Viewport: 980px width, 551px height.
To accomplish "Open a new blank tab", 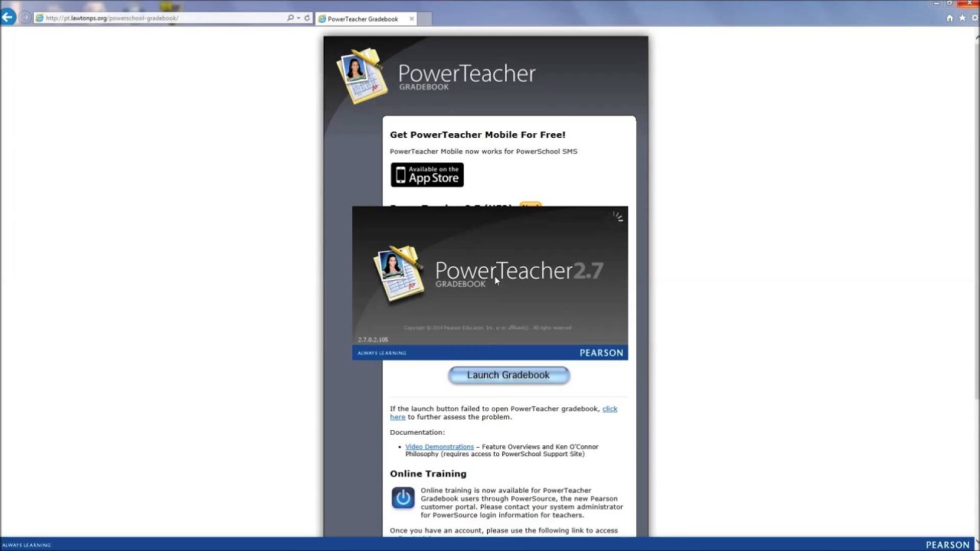I will pos(425,18).
